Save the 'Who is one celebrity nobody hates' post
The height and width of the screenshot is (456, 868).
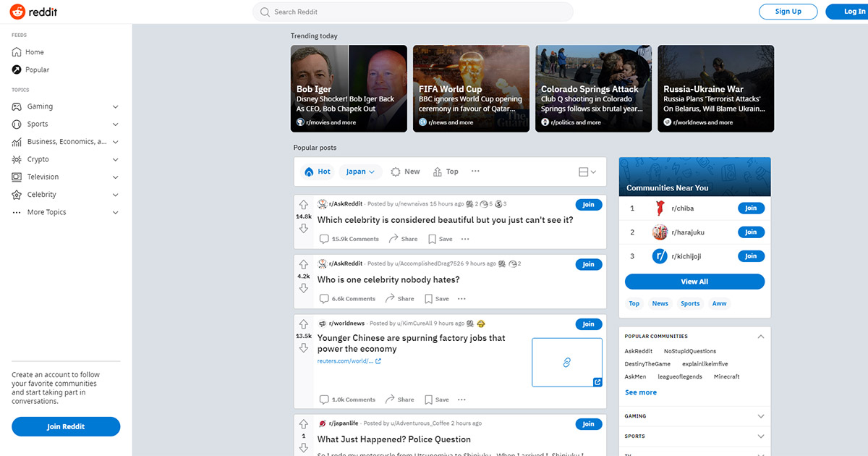[437, 298]
